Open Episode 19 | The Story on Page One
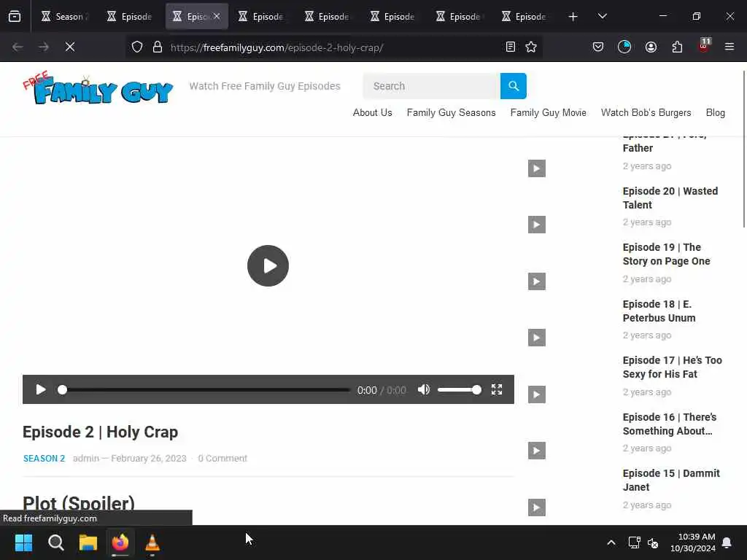Image resolution: width=747 pixels, height=560 pixels. [667, 254]
